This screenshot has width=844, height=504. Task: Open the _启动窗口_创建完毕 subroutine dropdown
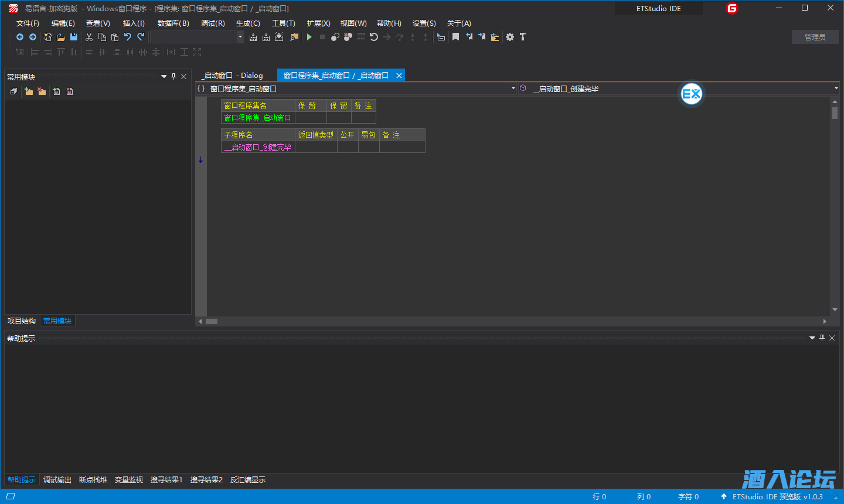point(836,88)
